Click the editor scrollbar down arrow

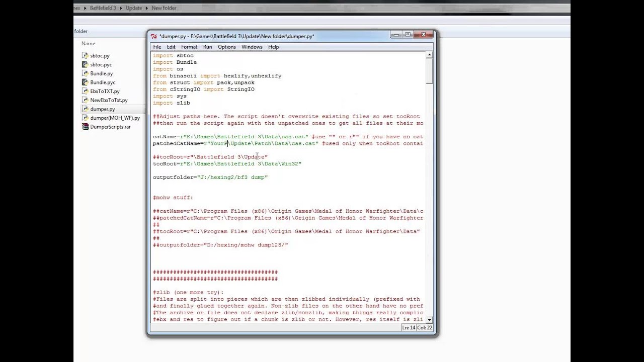tap(429, 320)
